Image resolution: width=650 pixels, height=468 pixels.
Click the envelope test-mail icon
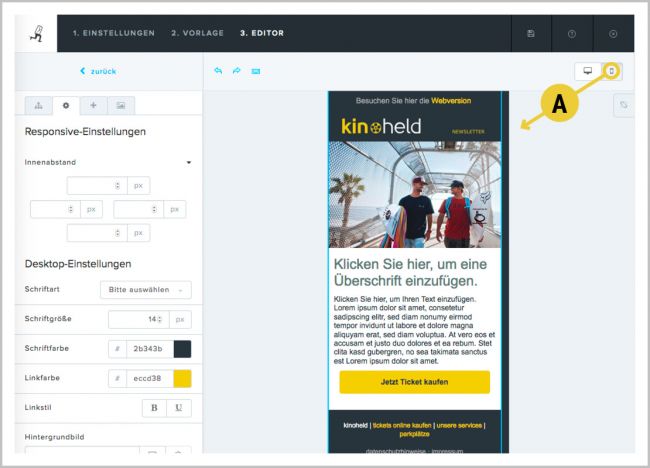coord(256,71)
